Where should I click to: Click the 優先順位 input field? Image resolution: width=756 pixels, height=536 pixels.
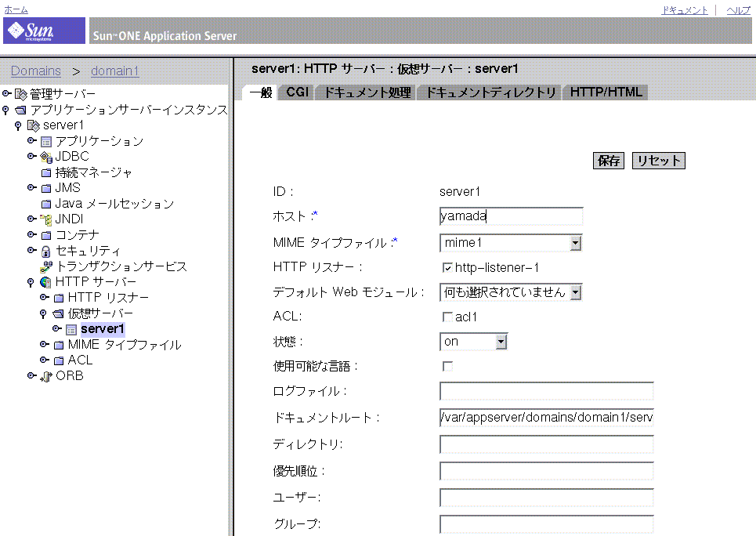547,471
